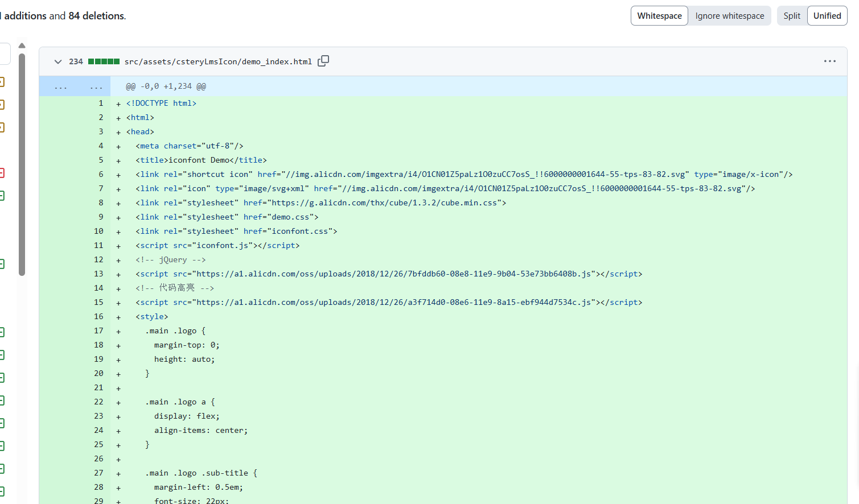
Task: Click the rel="shortcut icon" link line
Action: pyautogui.click(x=464, y=174)
